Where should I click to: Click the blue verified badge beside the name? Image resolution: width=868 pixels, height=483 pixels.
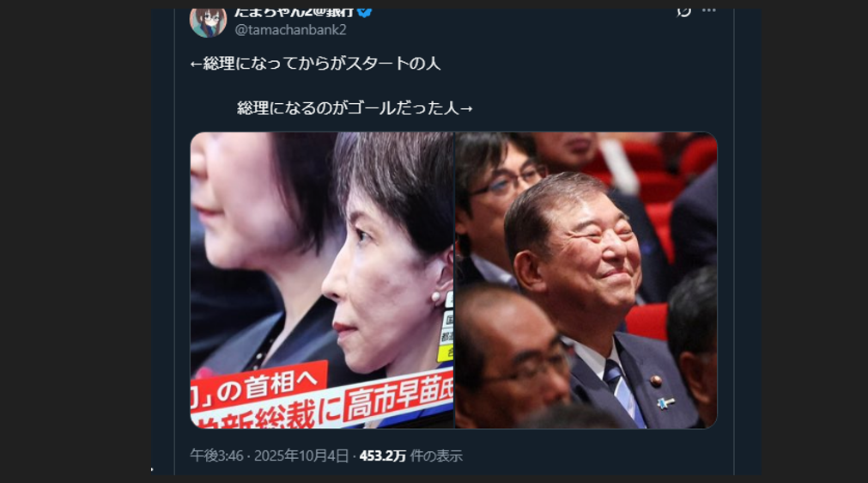point(364,12)
